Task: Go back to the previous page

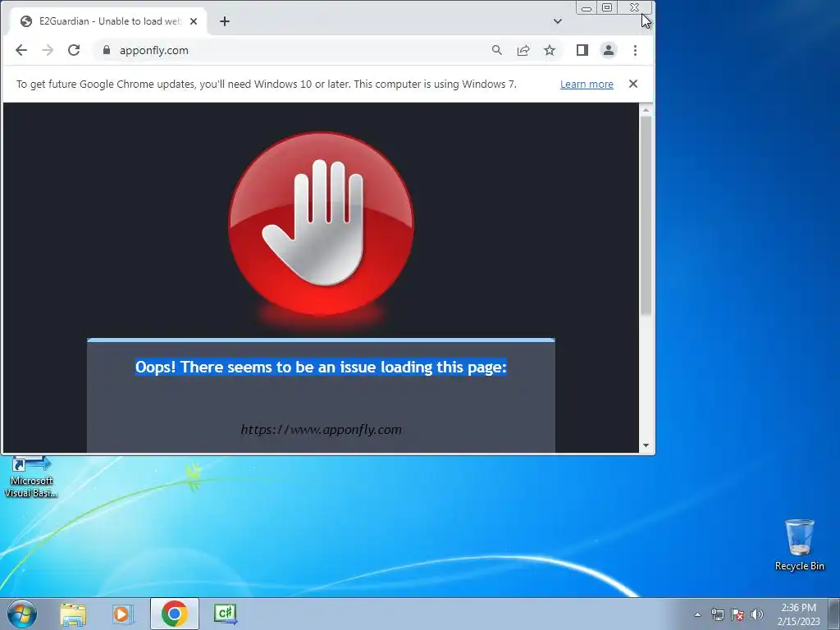Action: [x=21, y=50]
